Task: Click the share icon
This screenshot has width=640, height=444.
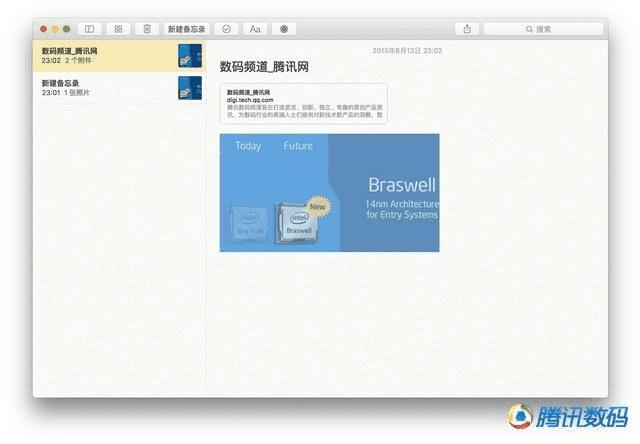Action: [x=467, y=29]
